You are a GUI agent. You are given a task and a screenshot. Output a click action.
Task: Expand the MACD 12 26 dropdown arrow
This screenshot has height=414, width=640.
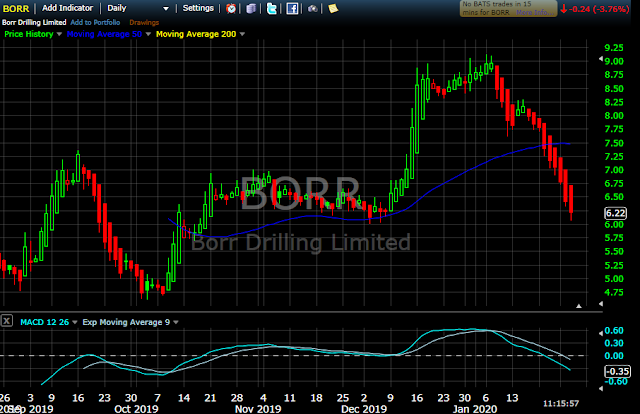(x=75, y=323)
